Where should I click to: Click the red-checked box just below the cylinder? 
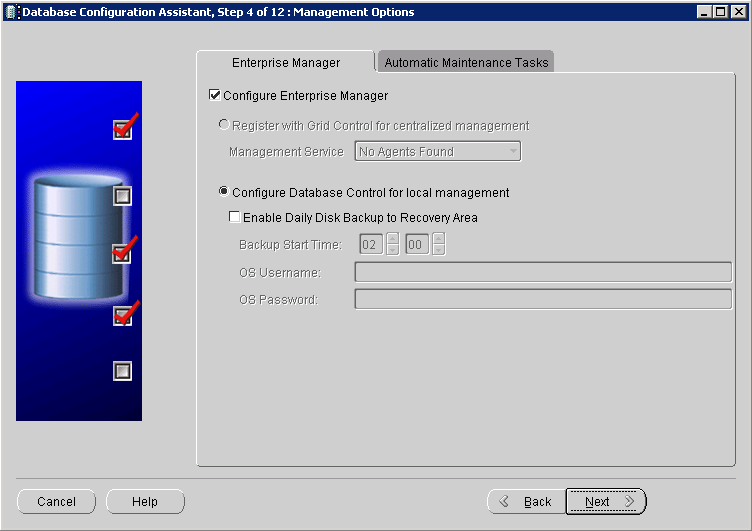click(123, 315)
